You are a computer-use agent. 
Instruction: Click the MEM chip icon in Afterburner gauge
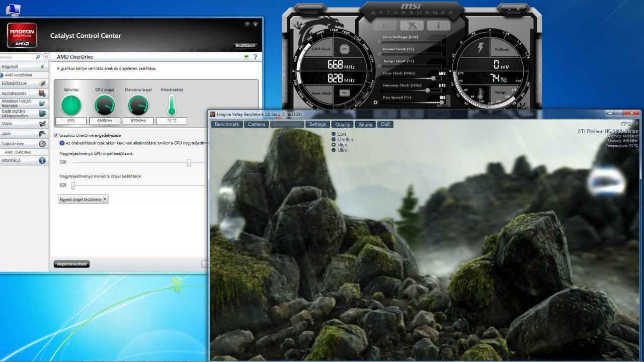tap(345, 93)
